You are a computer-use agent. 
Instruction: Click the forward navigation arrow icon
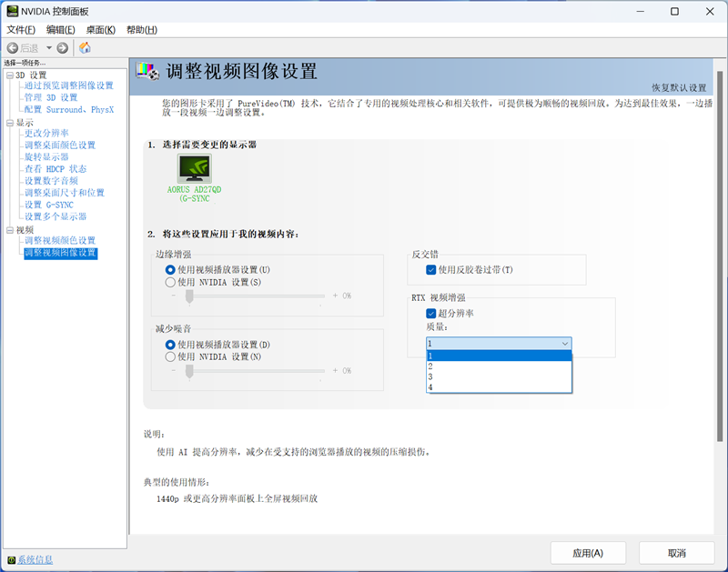coord(62,47)
